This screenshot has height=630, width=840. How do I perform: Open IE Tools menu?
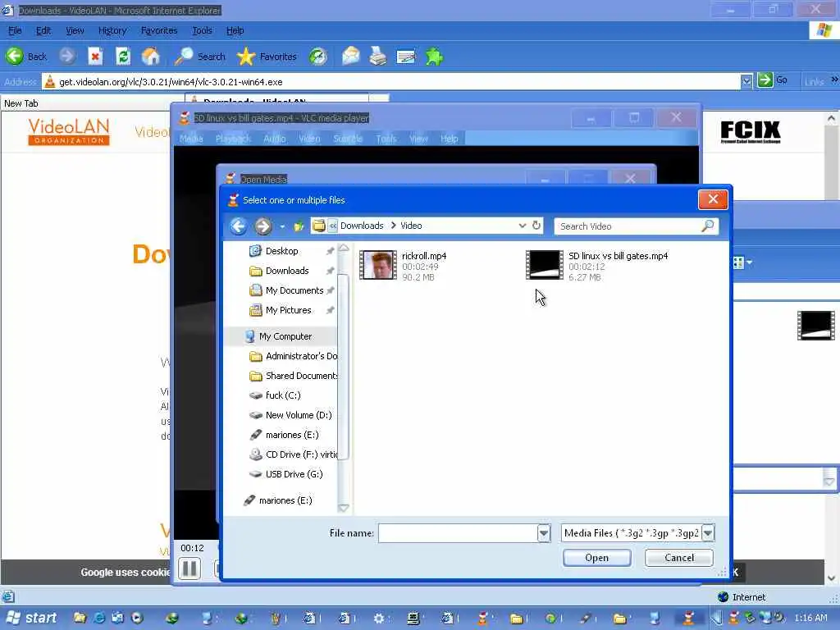point(202,30)
